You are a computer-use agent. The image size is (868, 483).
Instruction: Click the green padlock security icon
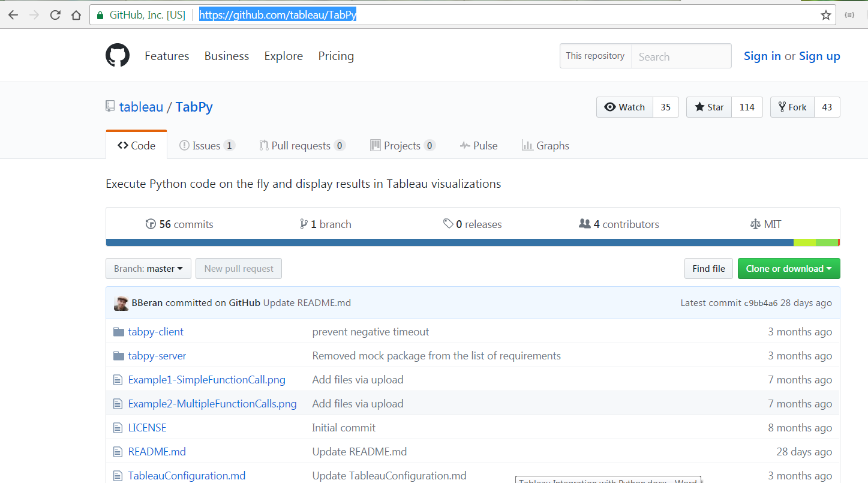100,15
